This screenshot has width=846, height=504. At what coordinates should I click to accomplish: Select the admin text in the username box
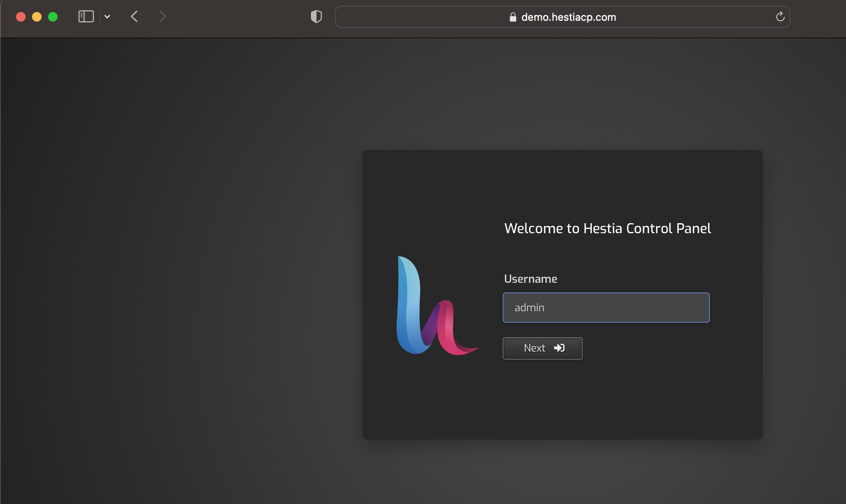click(529, 307)
